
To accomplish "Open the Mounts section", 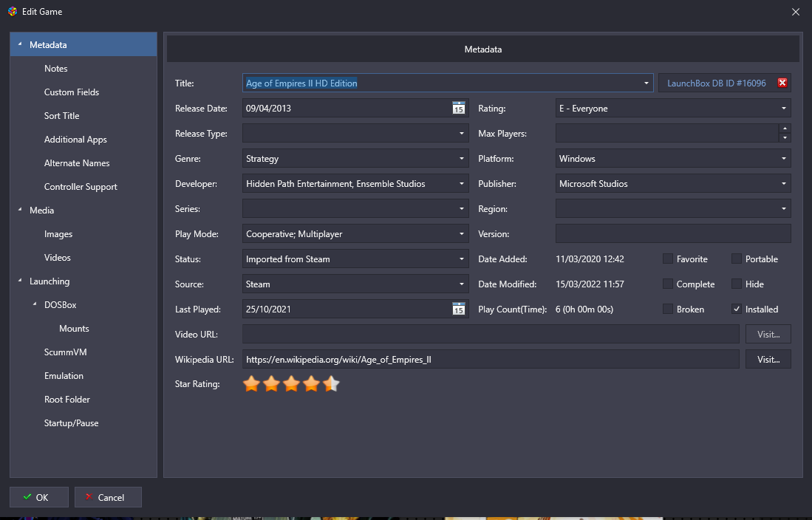I will pos(74,329).
